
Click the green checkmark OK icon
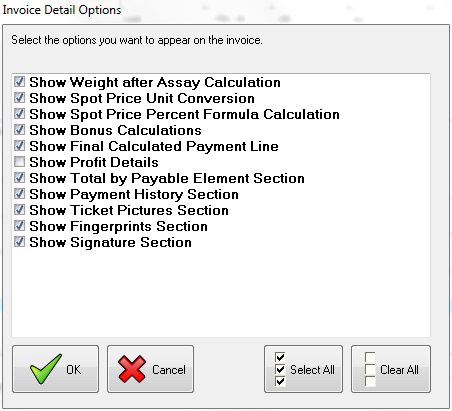pyautogui.click(x=46, y=369)
